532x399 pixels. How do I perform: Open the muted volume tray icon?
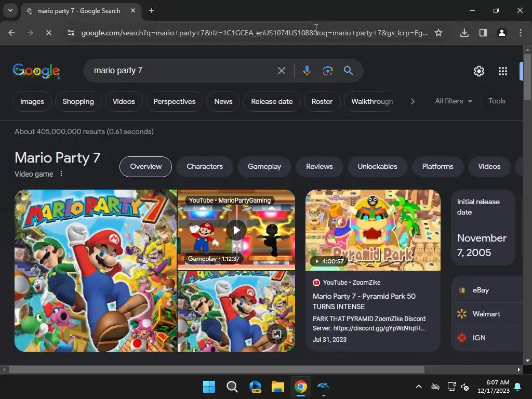(465, 387)
